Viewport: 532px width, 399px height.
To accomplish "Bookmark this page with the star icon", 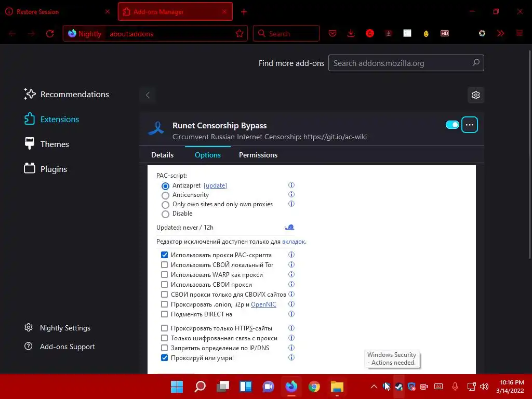I will pos(240,34).
